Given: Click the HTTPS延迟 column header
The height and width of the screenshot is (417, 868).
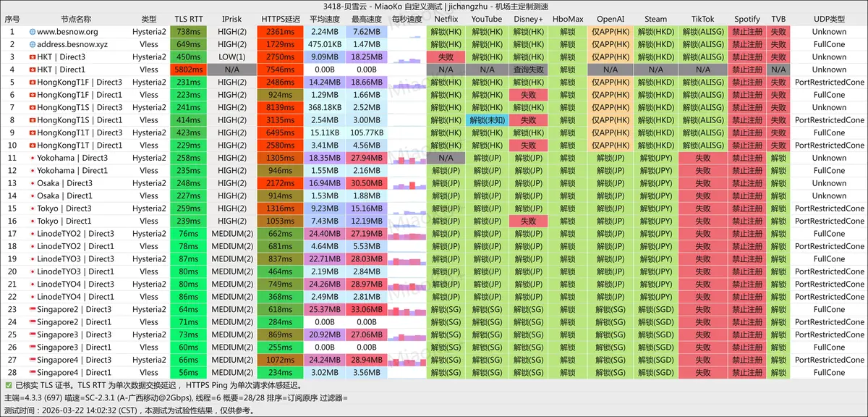Looking at the screenshot, I should point(279,19).
